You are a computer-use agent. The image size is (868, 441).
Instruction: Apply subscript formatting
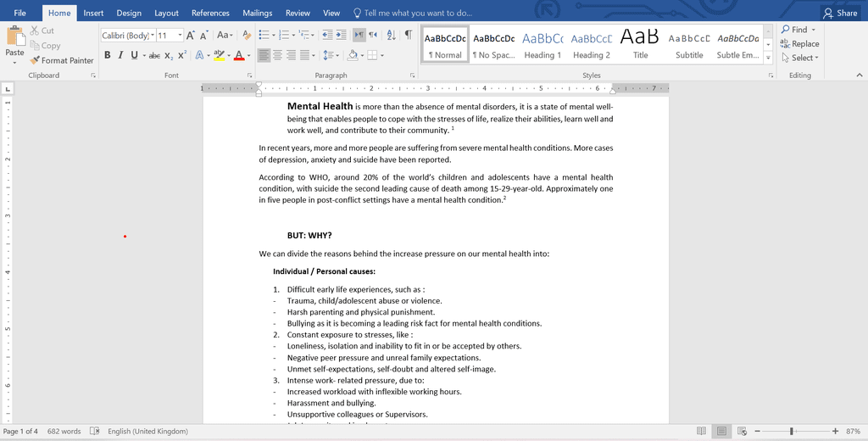click(169, 55)
